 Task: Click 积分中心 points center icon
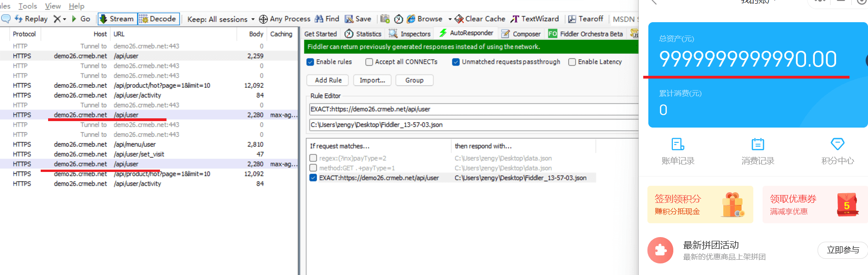point(837,144)
